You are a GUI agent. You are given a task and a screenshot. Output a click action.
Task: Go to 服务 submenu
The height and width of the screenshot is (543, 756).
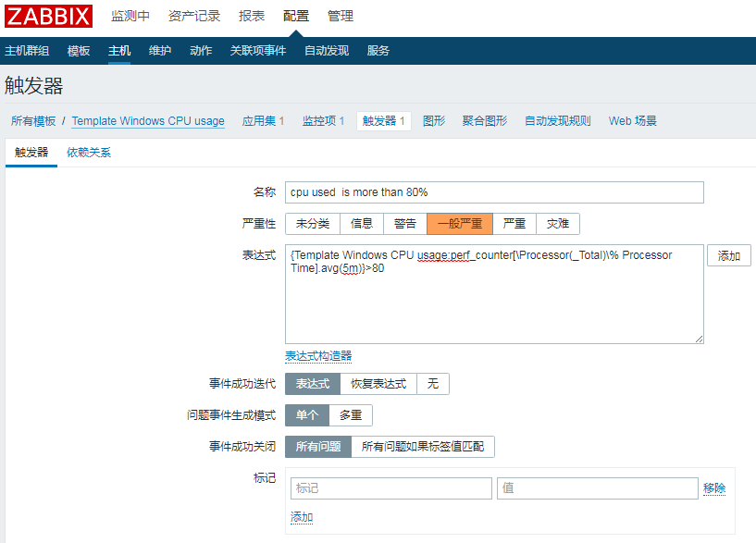pos(378,51)
